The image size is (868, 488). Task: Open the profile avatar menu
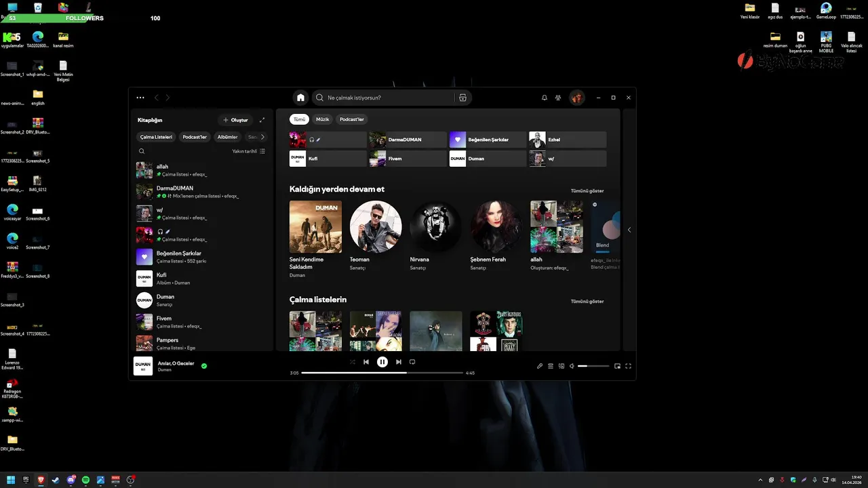click(576, 98)
